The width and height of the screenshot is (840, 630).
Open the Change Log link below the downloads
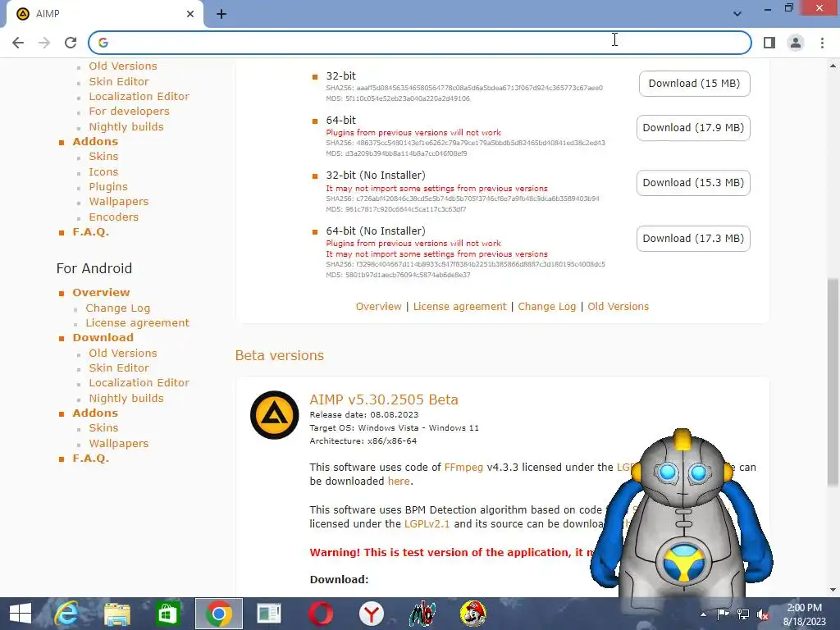tap(546, 307)
